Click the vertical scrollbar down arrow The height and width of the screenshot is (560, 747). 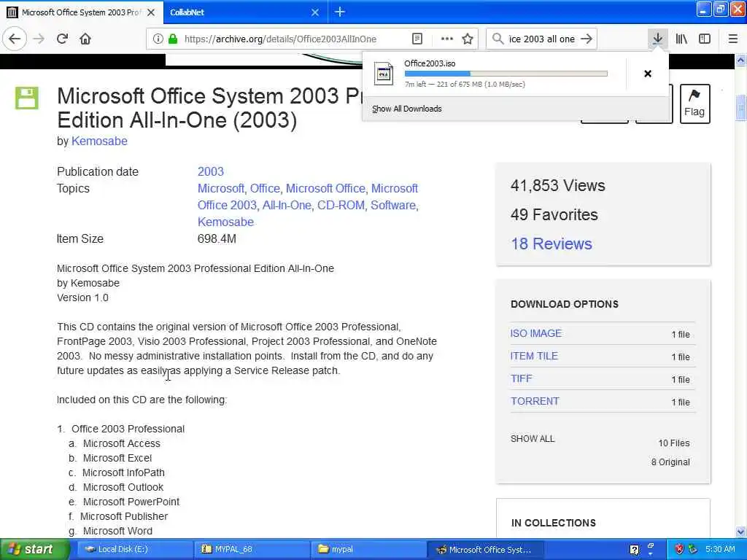740,532
